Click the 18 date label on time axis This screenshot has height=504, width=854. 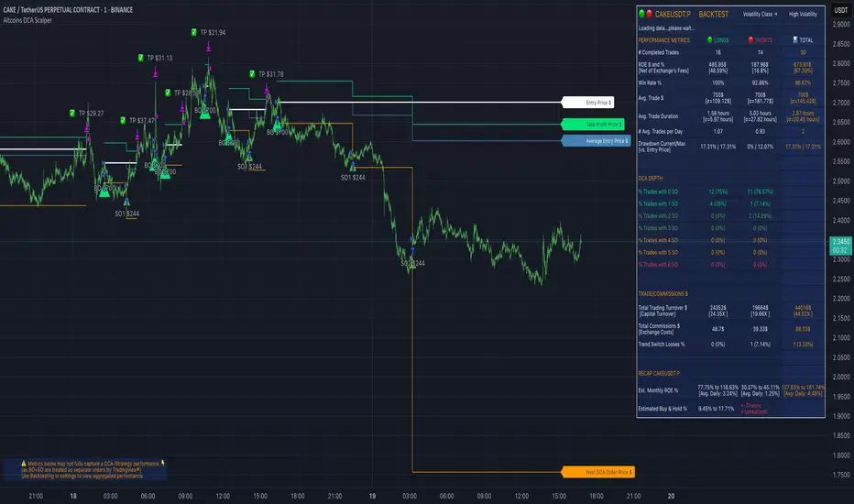point(73,496)
